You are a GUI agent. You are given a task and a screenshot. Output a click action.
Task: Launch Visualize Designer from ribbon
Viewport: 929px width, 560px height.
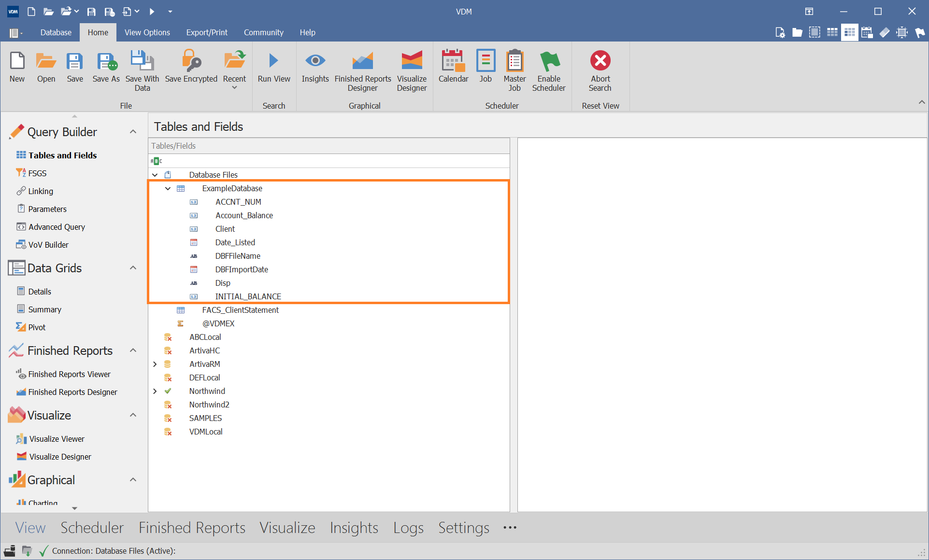point(412,71)
